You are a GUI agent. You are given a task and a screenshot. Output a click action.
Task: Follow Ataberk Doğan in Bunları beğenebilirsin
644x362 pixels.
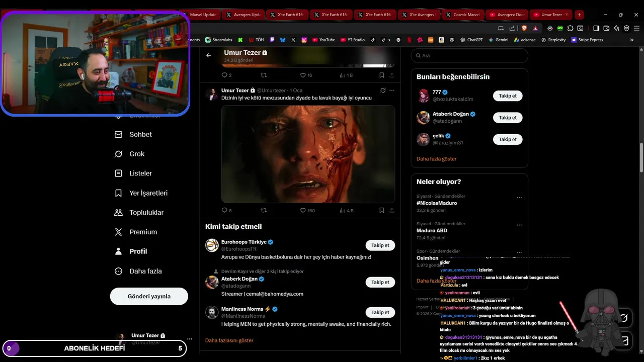click(508, 118)
